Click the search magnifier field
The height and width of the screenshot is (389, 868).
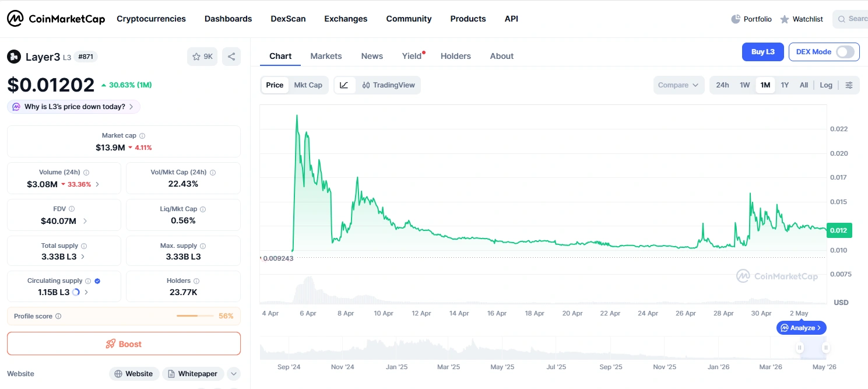coord(851,19)
